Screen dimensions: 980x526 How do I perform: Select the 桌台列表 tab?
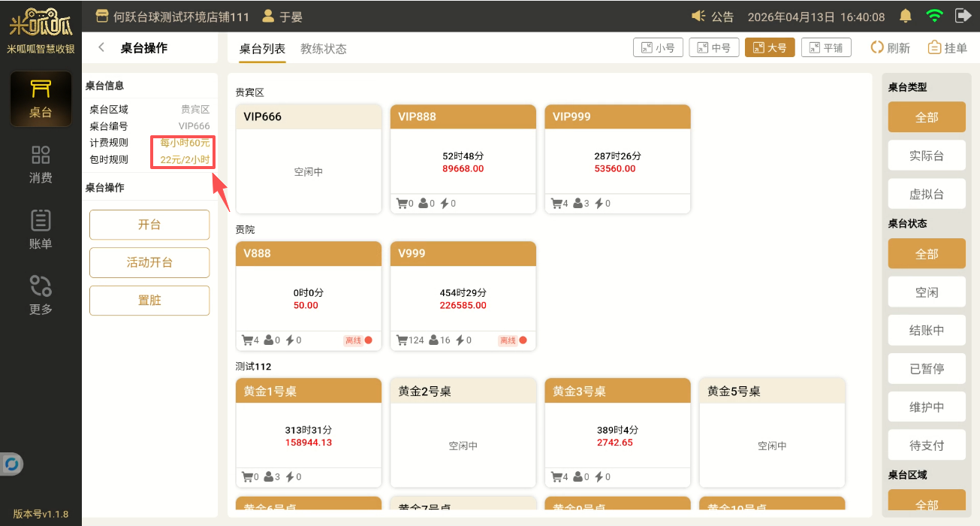(262, 49)
